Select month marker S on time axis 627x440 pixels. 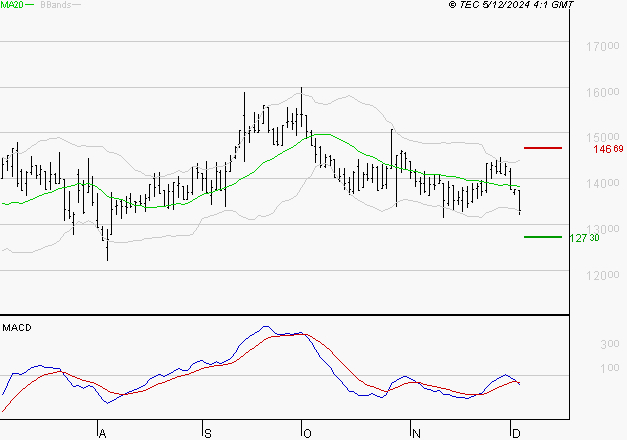click(206, 432)
